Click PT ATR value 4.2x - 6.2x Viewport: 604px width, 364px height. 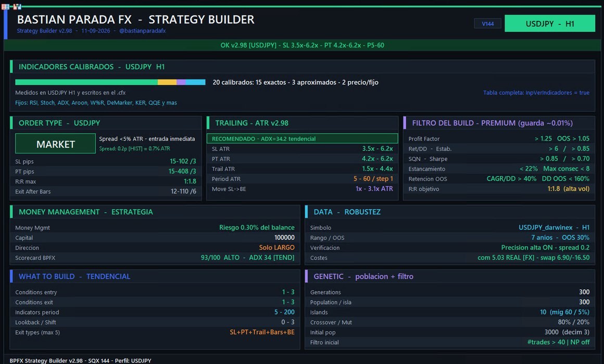click(x=378, y=159)
